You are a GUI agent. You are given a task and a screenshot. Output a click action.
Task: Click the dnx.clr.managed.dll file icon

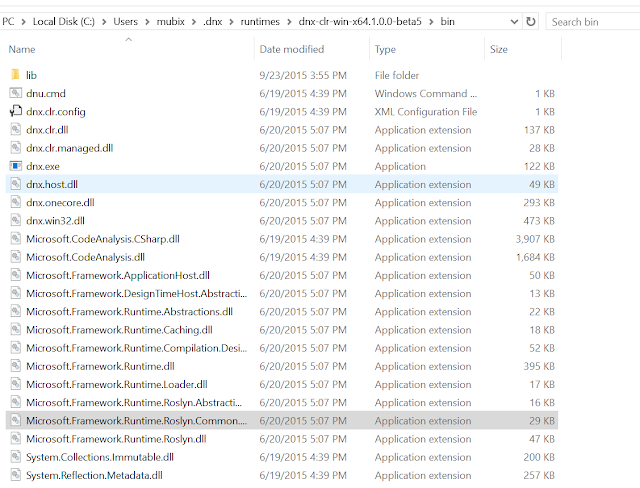(16, 148)
